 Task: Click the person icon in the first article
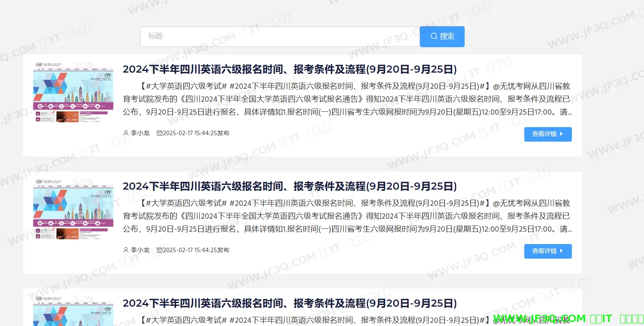pyautogui.click(x=126, y=133)
